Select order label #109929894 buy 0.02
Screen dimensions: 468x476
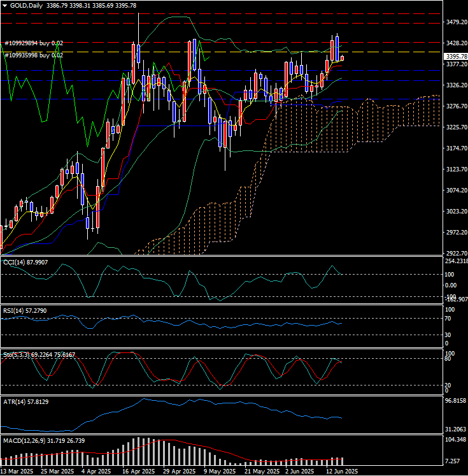point(34,43)
